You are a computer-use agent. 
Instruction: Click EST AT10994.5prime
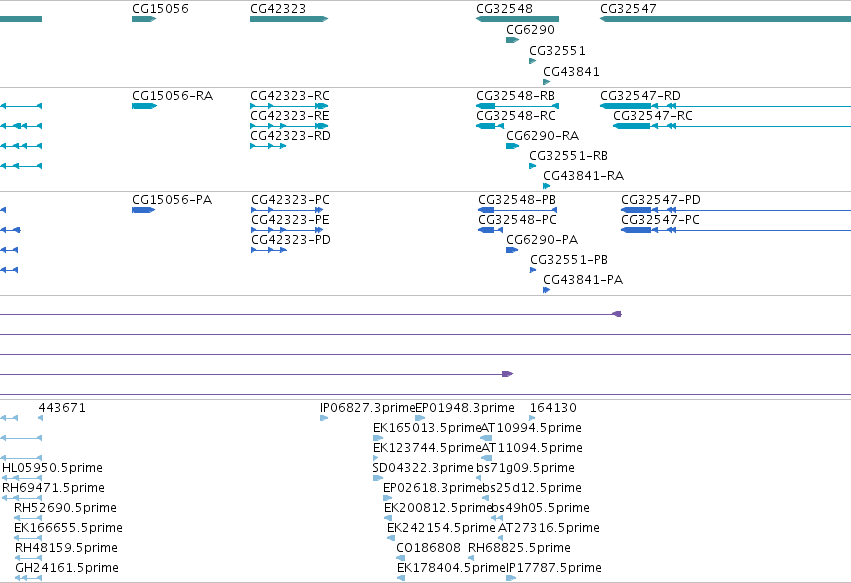pyautogui.click(x=531, y=428)
